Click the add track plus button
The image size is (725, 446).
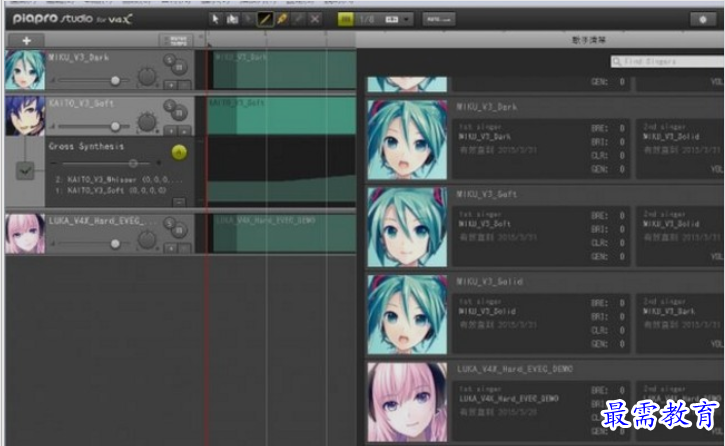(x=26, y=40)
